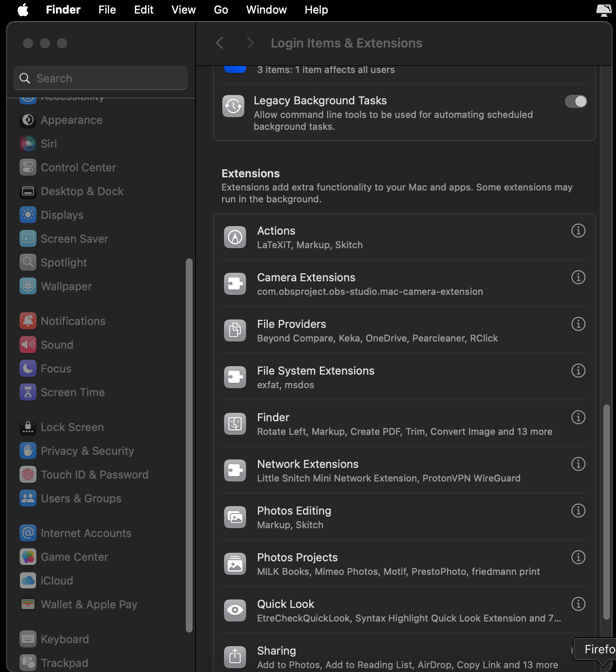Toggle the Legacy Background Tasks switch

[x=576, y=101]
